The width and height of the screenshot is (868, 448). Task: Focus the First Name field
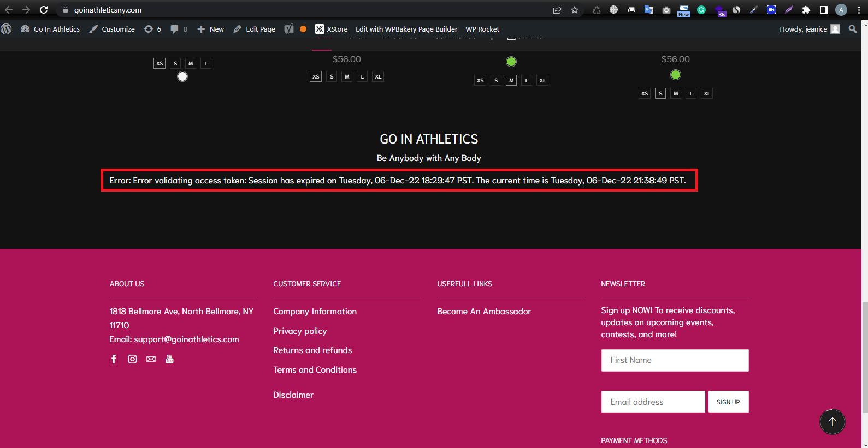(675, 360)
